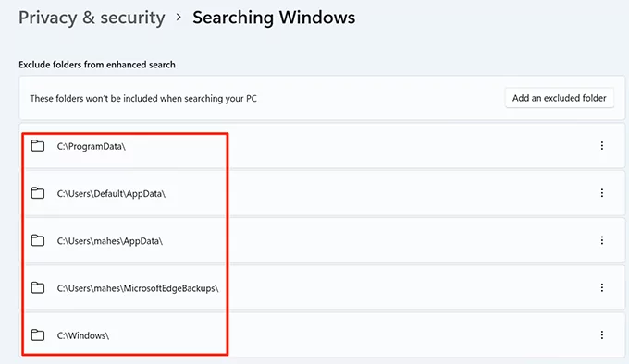
Task: Go back to Privacy & security breadcrumb
Action: [92, 18]
